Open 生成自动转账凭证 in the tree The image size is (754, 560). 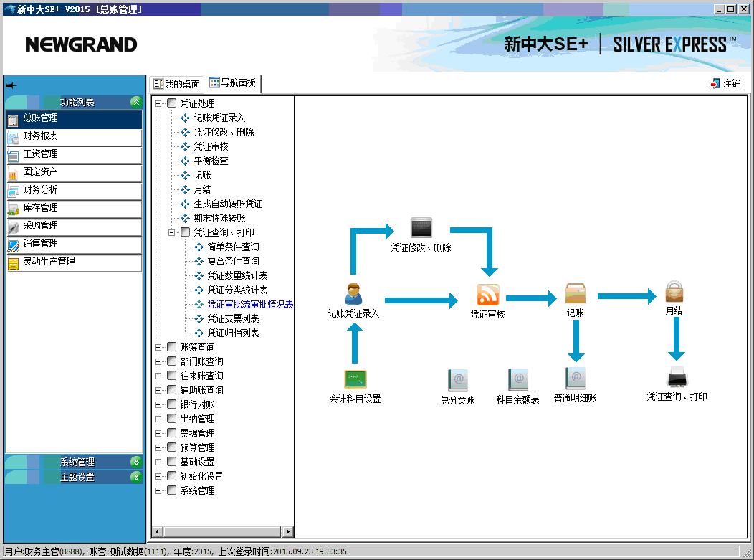228,204
